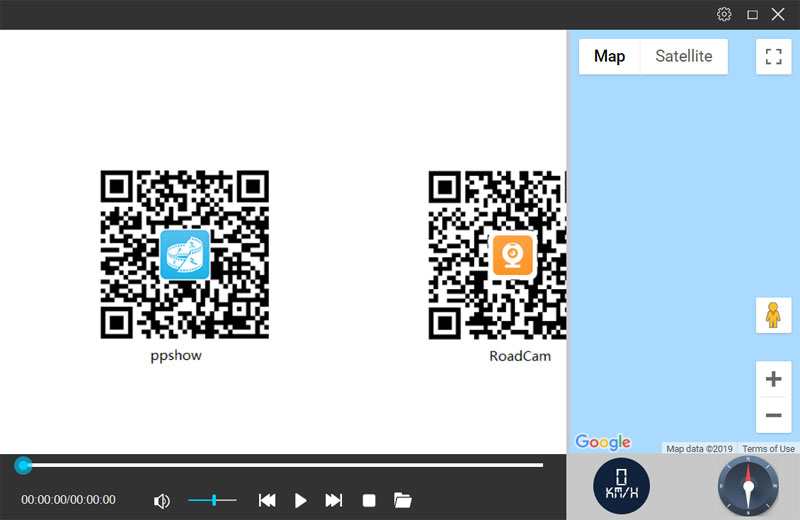Image resolution: width=800 pixels, height=520 pixels.
Task: Play the video
Action: [301, 501]
